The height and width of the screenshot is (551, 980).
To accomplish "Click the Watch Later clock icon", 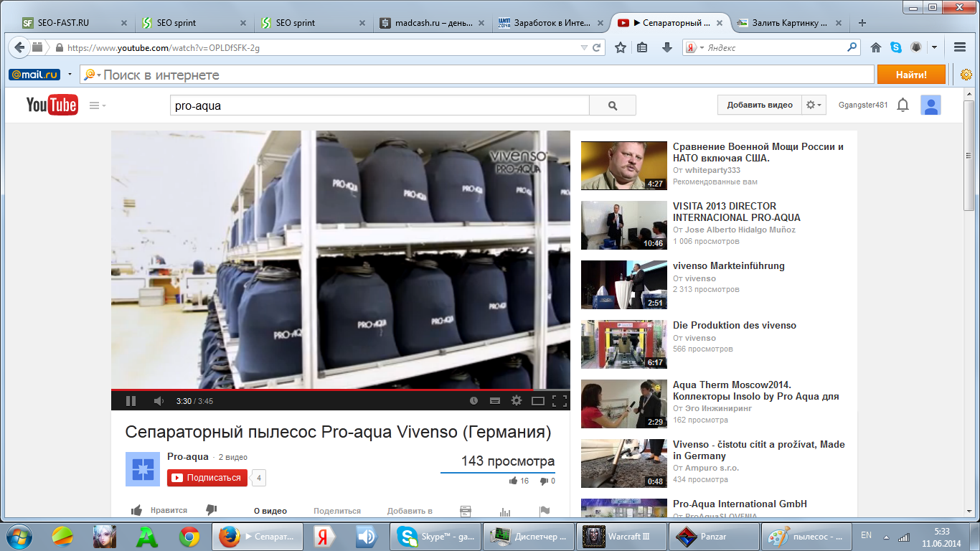I will [473, 401].
